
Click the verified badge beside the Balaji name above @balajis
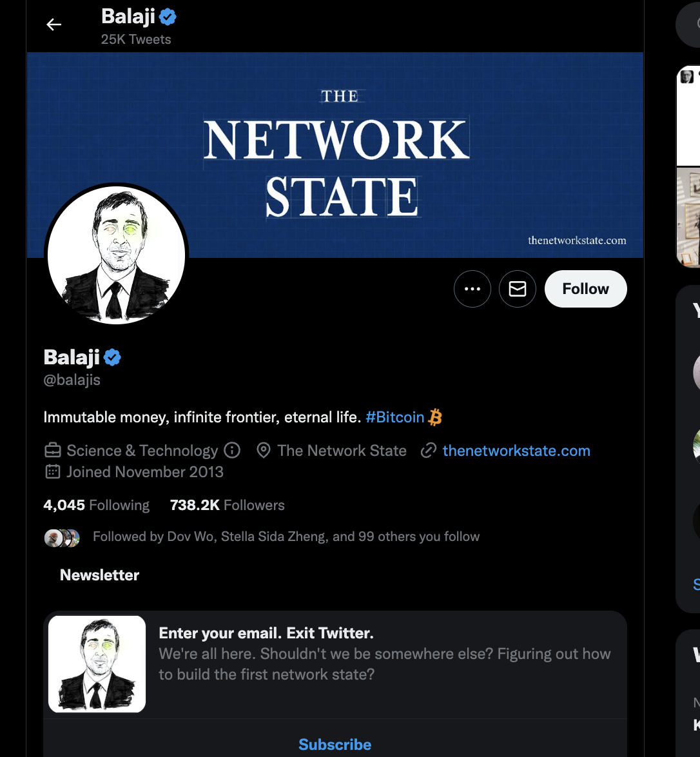point(113,357)
